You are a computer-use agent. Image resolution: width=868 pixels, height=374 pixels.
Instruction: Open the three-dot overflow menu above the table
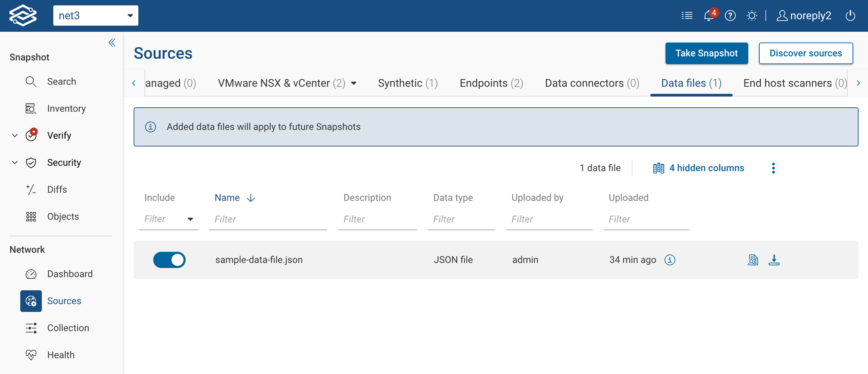point(774,168)
